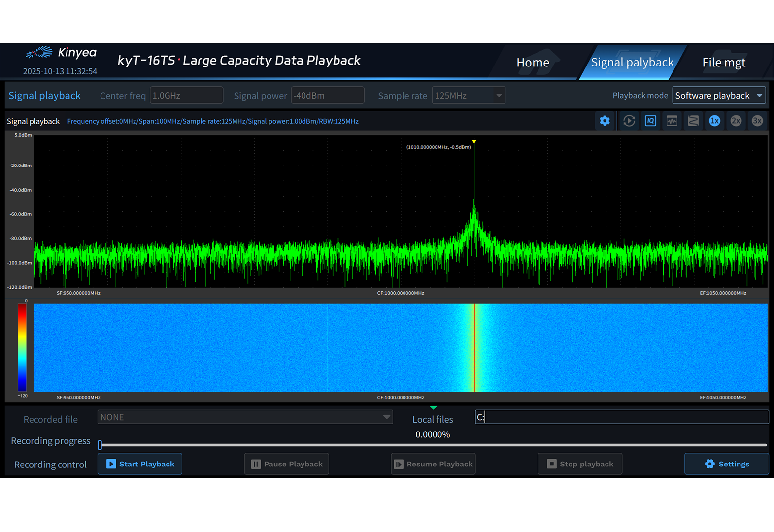Click the spectrum waveform window icon
This screenshot has width=774, height=532.
click(x=672, y=121)
